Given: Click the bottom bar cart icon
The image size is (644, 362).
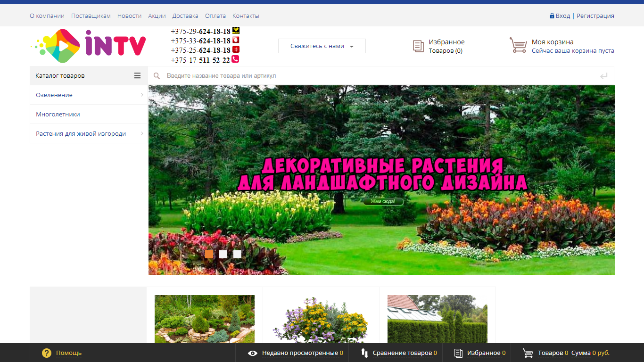Looking at the screenshot, I should coord(528,353).
